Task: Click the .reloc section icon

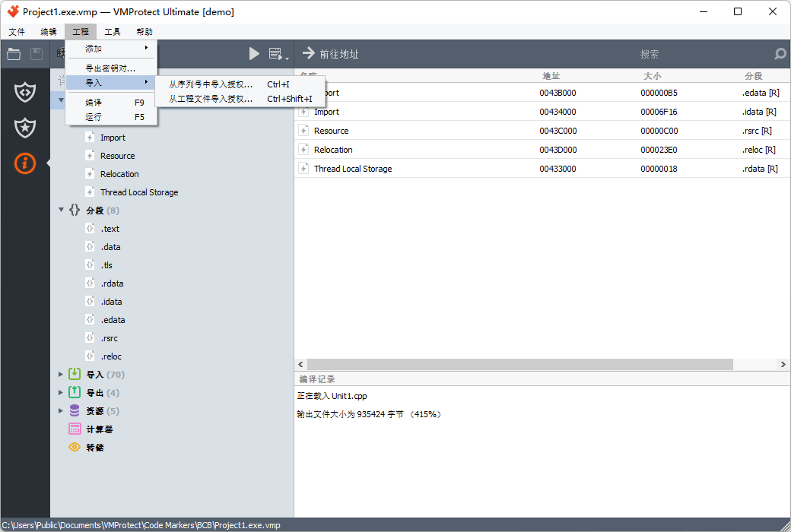Action: point(90,356)
